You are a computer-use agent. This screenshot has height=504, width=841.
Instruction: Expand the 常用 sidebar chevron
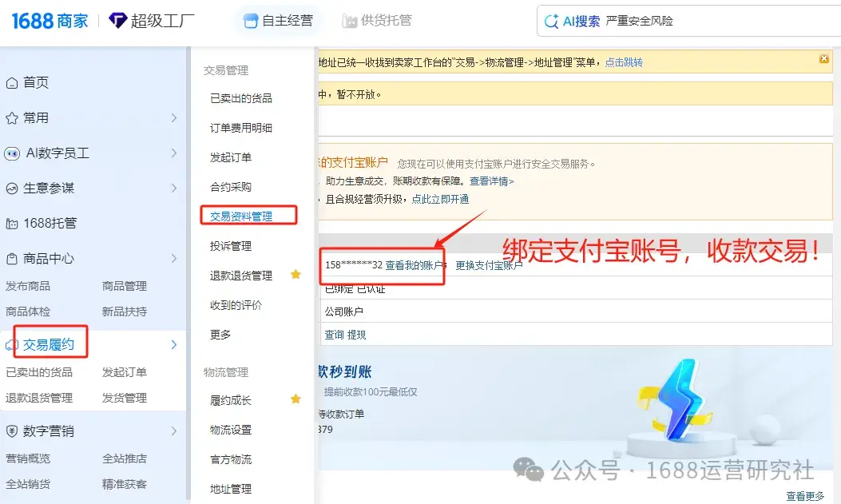(x=174, y=117)
